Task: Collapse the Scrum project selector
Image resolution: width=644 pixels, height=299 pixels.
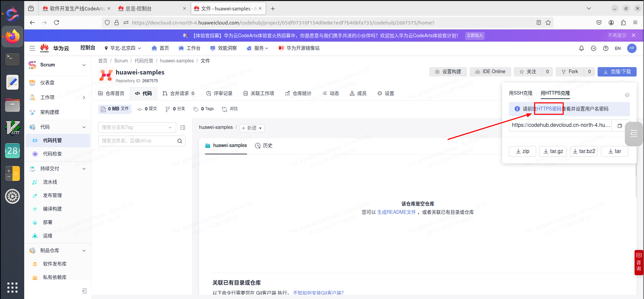Action: 84,65
